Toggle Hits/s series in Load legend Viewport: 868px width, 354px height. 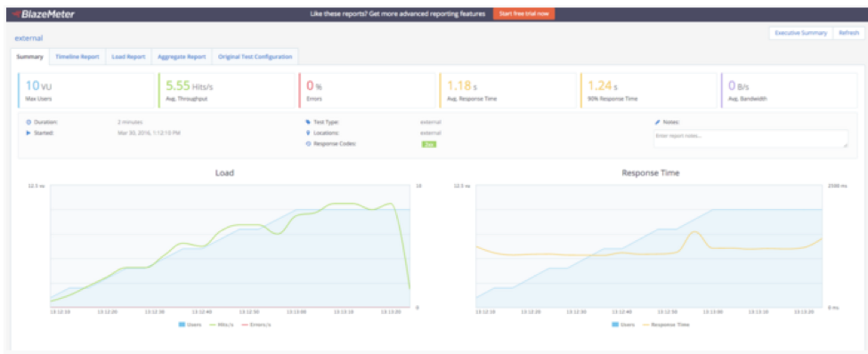(222, 325)
